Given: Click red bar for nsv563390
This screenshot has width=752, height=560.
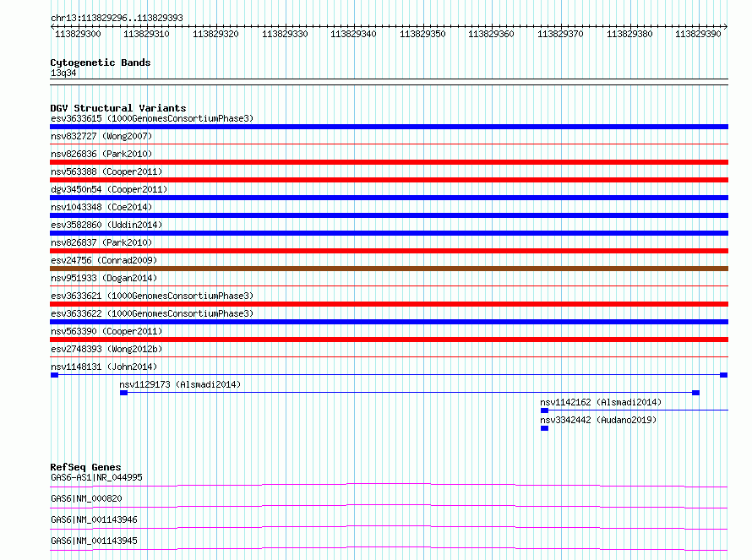Looking at the screenshot, I should click(x=389, y=340).
